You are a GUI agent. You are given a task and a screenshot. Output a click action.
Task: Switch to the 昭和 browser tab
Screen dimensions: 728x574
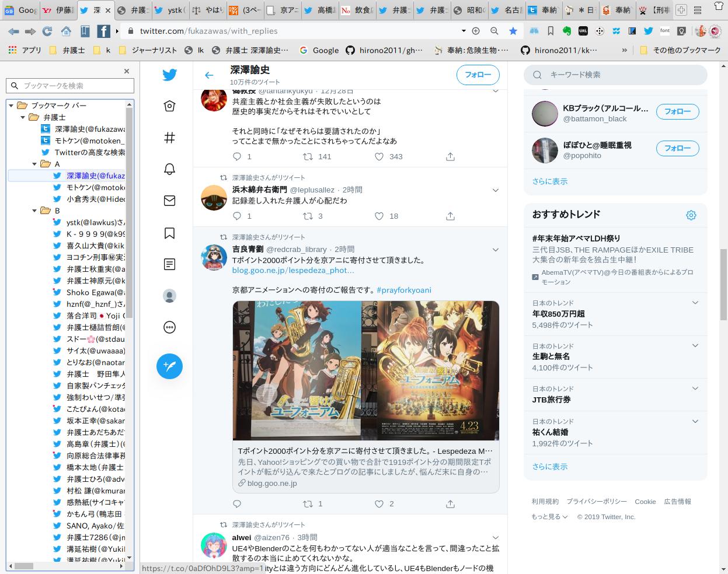(469, 10)
